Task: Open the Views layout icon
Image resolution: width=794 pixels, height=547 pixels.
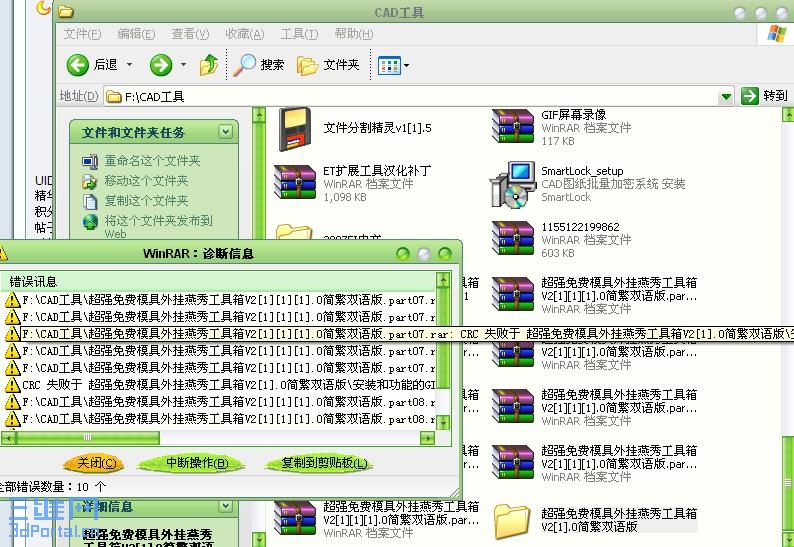Action: 389,65
